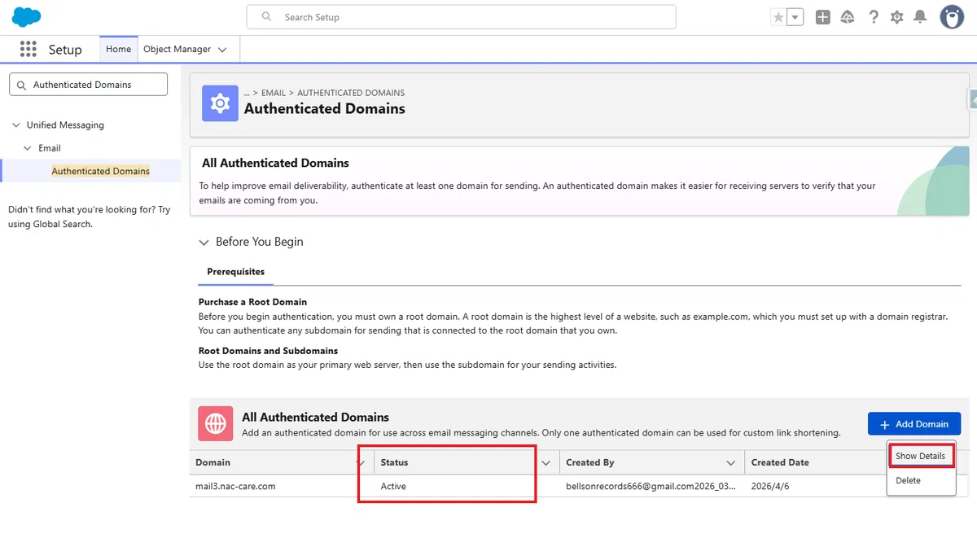The height and width of the screenshot is (560, 977).
Task: Click the Created Date column header
Action: [780, 462]
